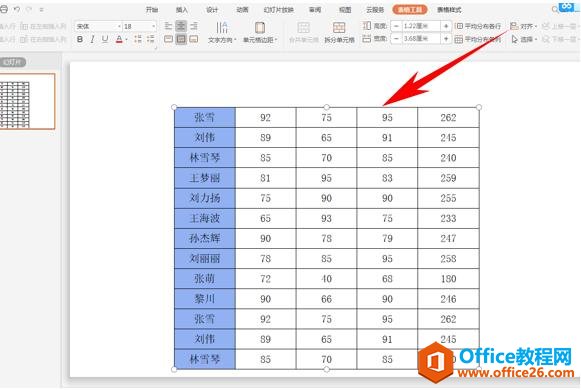Click the numbered list icon
Screen dimensions: 581x390
(x=150, y=39)
